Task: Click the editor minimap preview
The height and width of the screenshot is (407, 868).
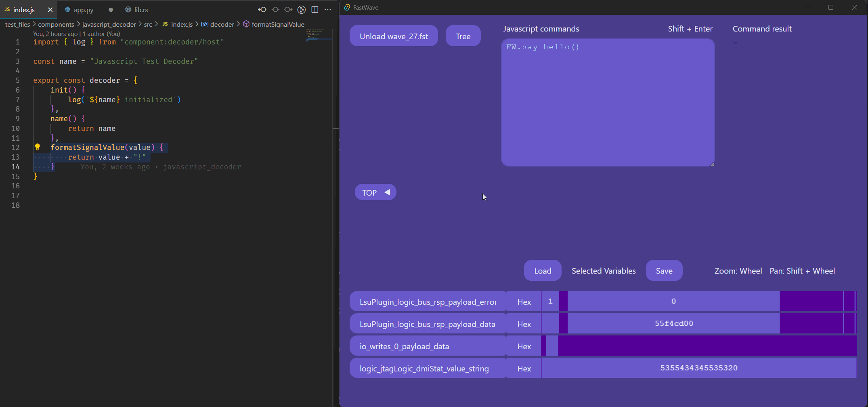Action: 319,35
